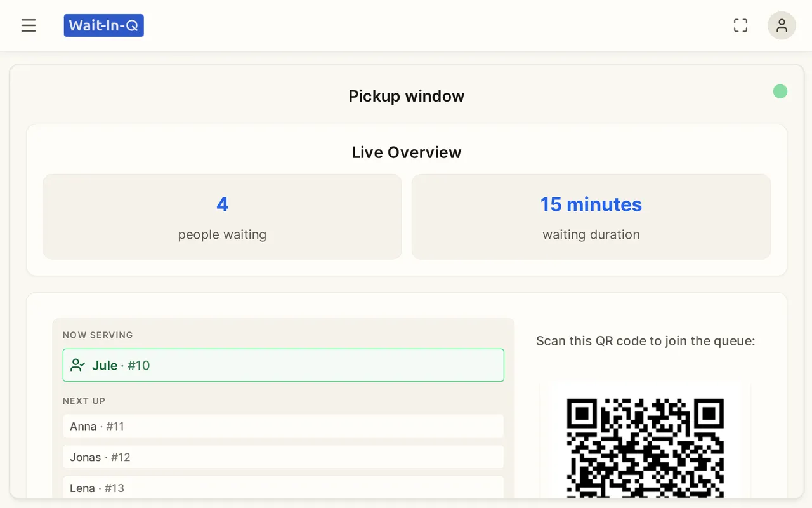
Task: Click the Live Overview heading
Action: [x=407, y=152]
